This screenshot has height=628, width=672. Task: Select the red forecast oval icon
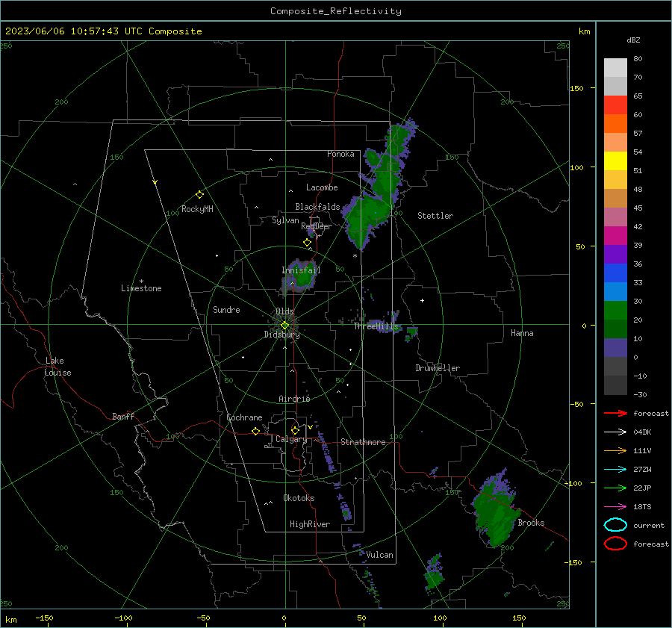[x=615, y=544]
